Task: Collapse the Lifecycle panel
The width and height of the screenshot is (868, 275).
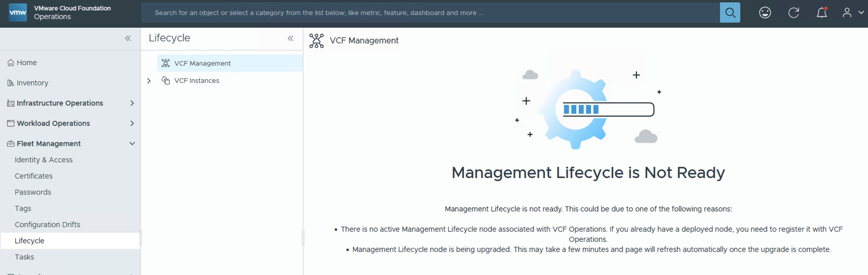Action: (290, 38)
